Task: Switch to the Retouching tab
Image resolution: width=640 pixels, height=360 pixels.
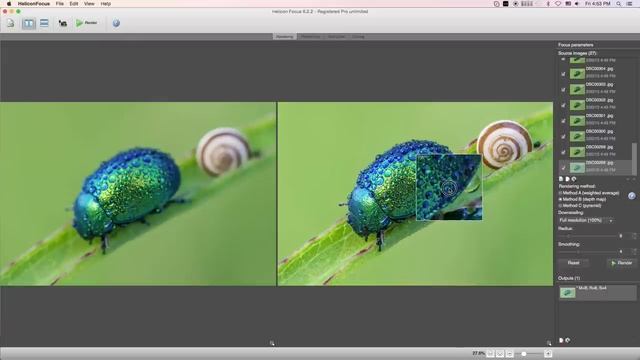Action: pos(311,37)
